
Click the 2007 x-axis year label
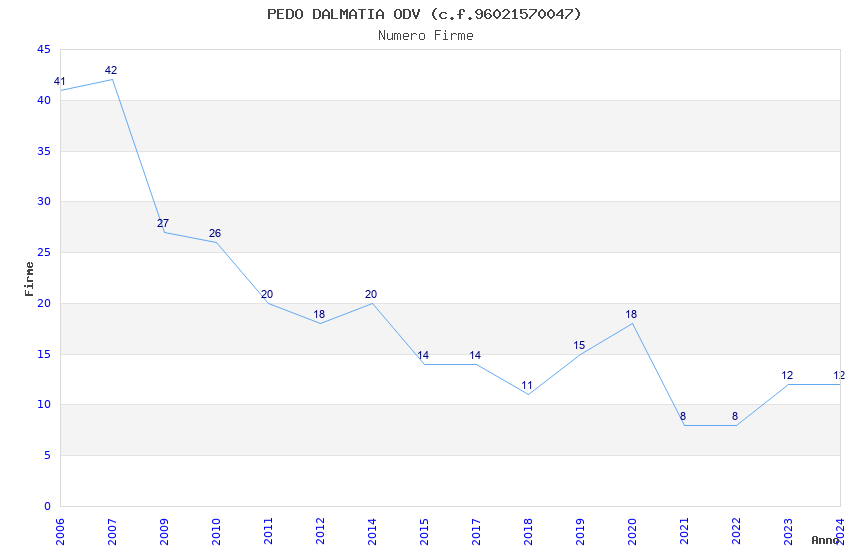pos(112,530)
